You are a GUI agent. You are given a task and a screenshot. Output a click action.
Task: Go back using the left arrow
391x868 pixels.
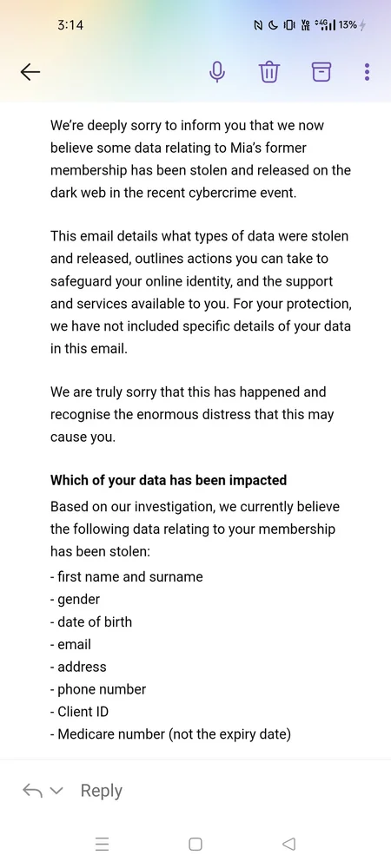[30, 71]
